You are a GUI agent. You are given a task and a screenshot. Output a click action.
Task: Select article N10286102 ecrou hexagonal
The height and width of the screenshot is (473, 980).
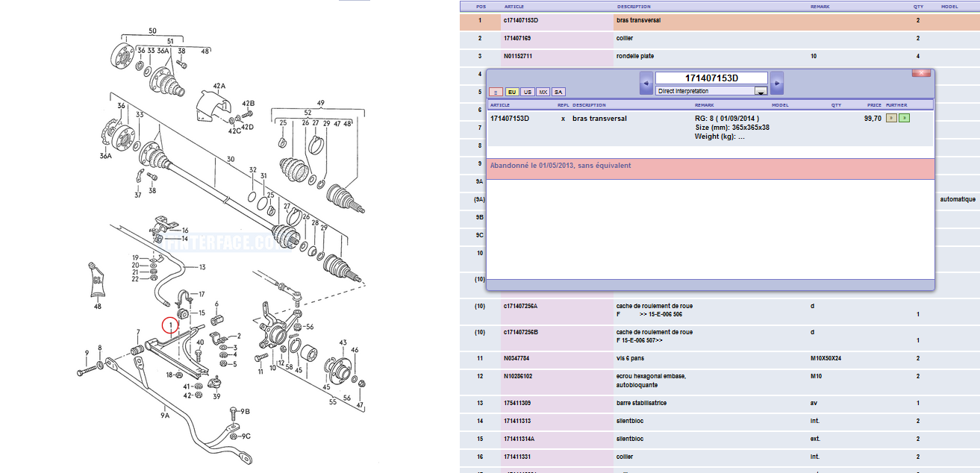point(518,376)
